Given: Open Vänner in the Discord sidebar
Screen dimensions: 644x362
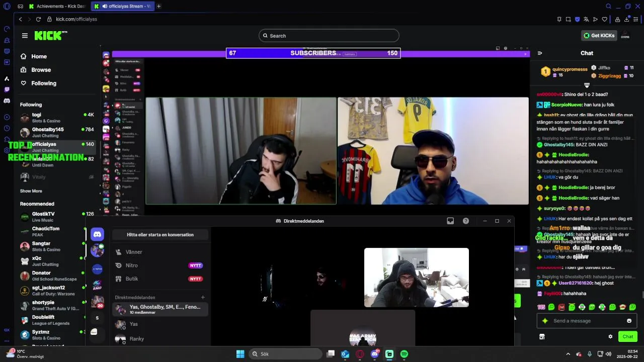Looking at the screenshot, I should 160,252.
